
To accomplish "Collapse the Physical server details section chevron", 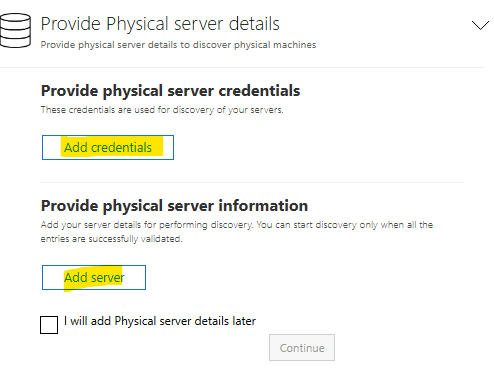I will [480, 25].
